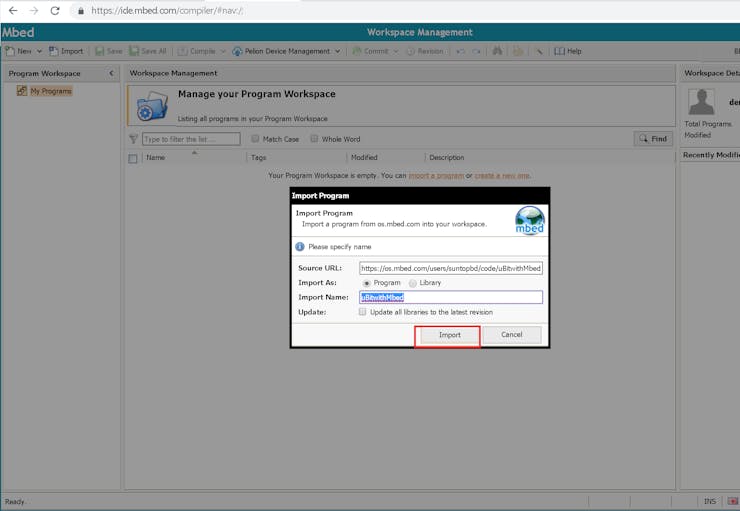Click the Save toolbar button
The height and width of the screenshot is (511, 740).
109,51
